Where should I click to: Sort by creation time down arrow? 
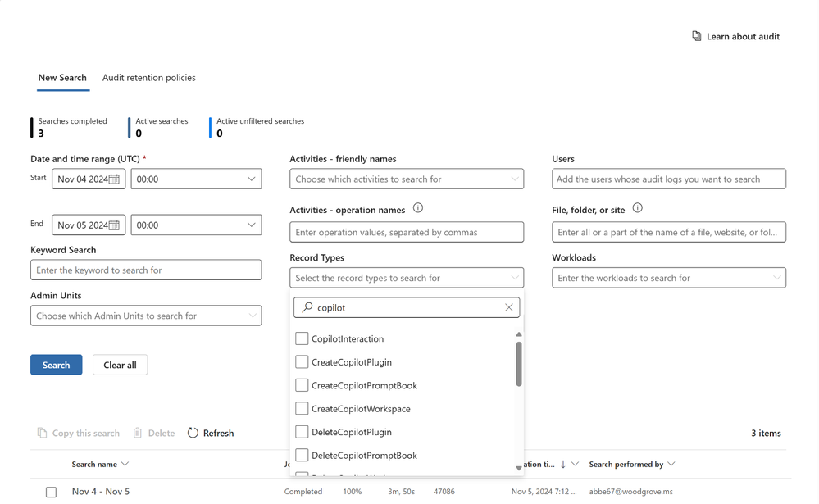click(x=563, y=464)
